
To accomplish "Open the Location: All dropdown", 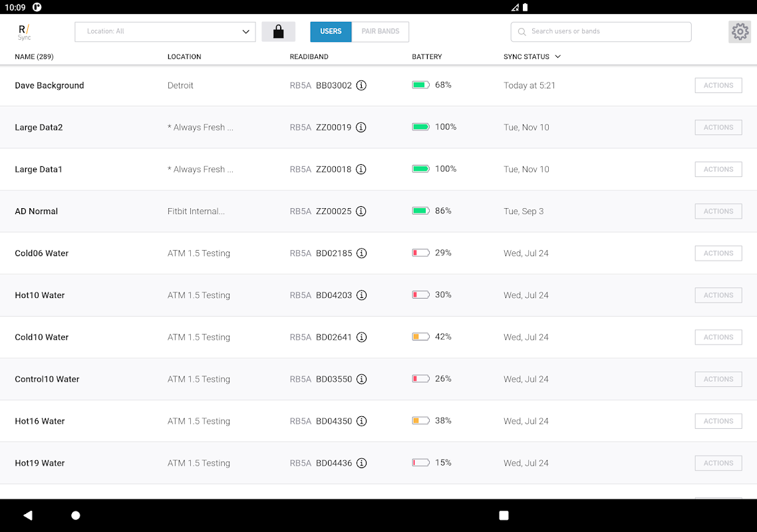I will point(165,32).
